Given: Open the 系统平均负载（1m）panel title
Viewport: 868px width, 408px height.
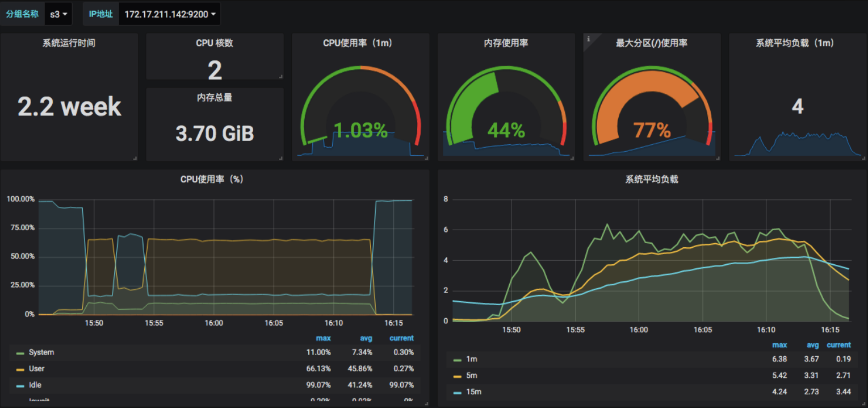Looking at the screenshot, I should (x=798, y=43).
